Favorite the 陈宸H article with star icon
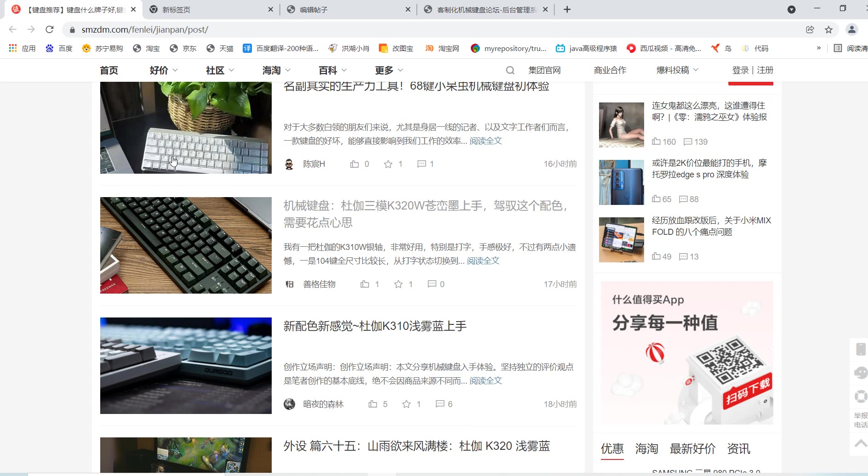 [388, 164]
